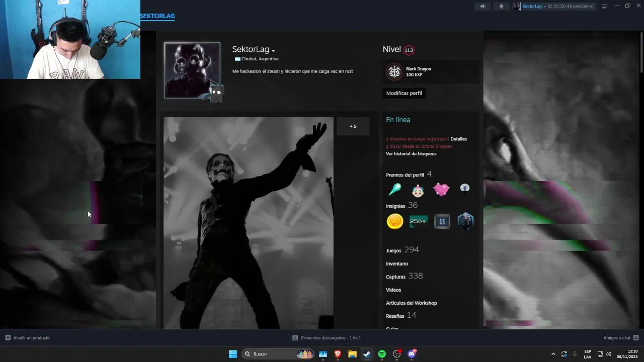This screenshot has height=362, width=644.
Task: Open Reseñas 14 link
Action: [401, 315]
